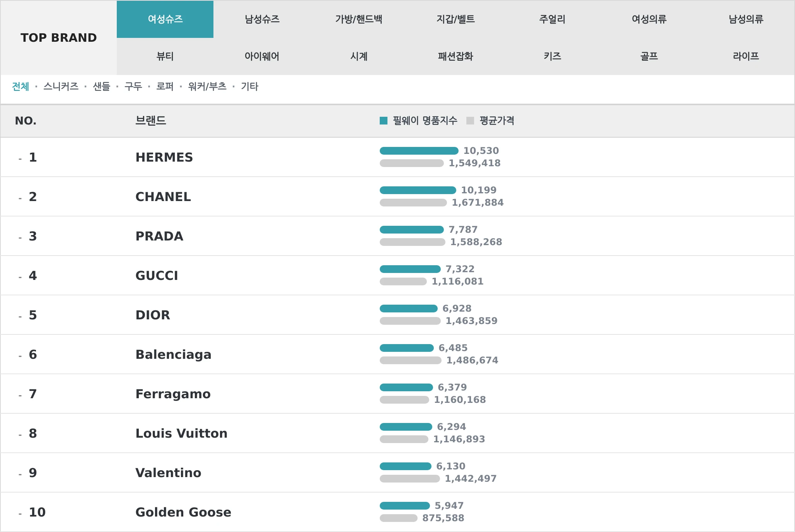Click the GUCCI brand name

(157, 276)
